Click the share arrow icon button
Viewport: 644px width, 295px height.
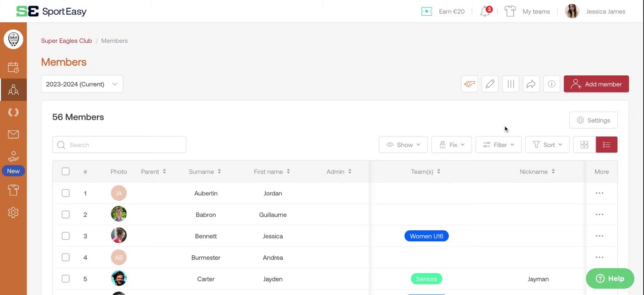click(531, 84)
